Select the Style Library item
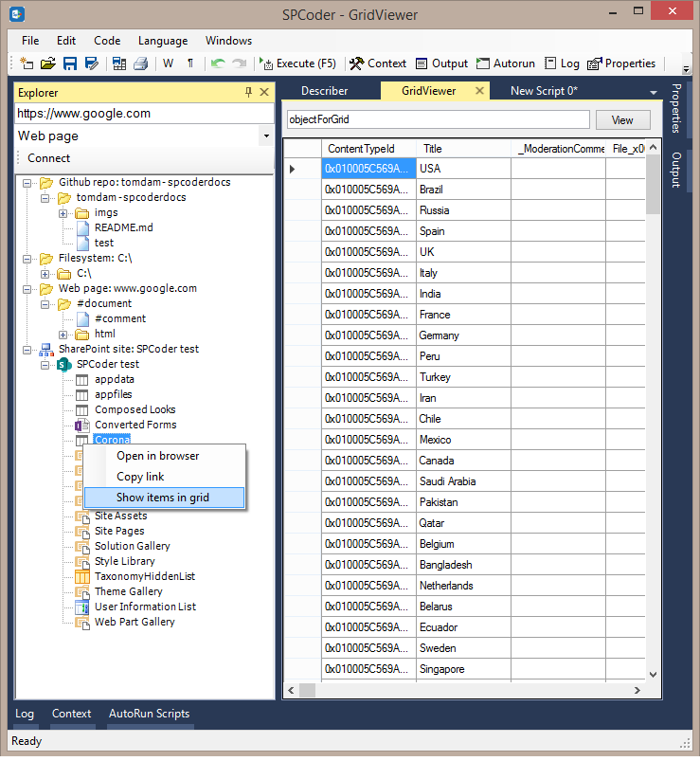 tap(125, 561)
